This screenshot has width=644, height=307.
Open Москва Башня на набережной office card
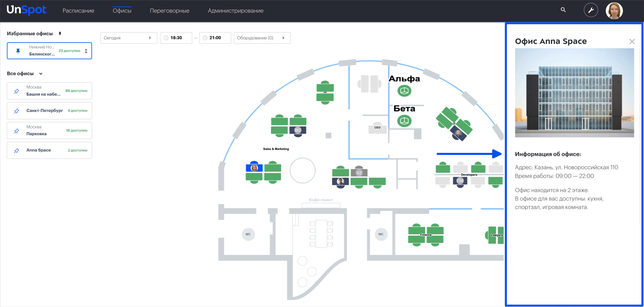49,91
